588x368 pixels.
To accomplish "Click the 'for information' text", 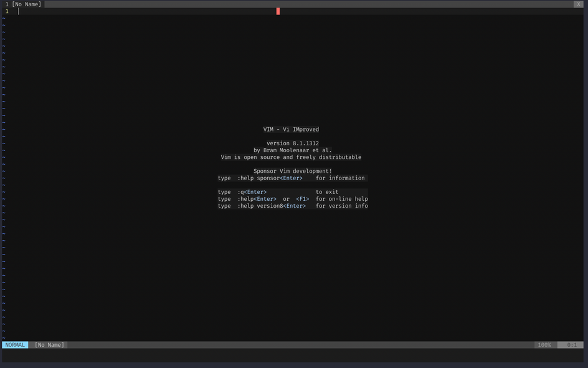I will click(340, 178).
